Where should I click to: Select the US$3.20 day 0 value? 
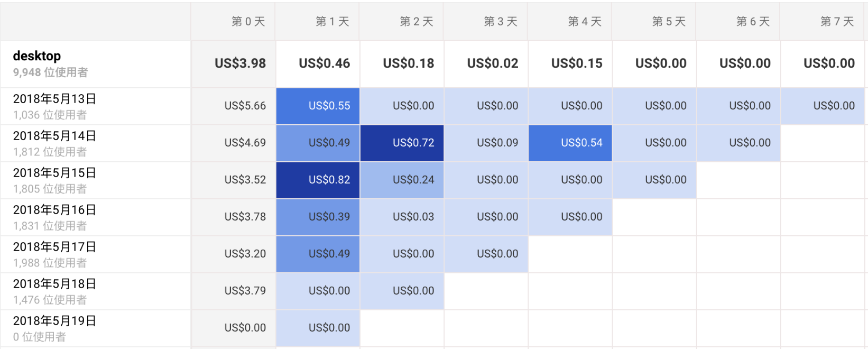pyautogui.click(x=245, y=254)
